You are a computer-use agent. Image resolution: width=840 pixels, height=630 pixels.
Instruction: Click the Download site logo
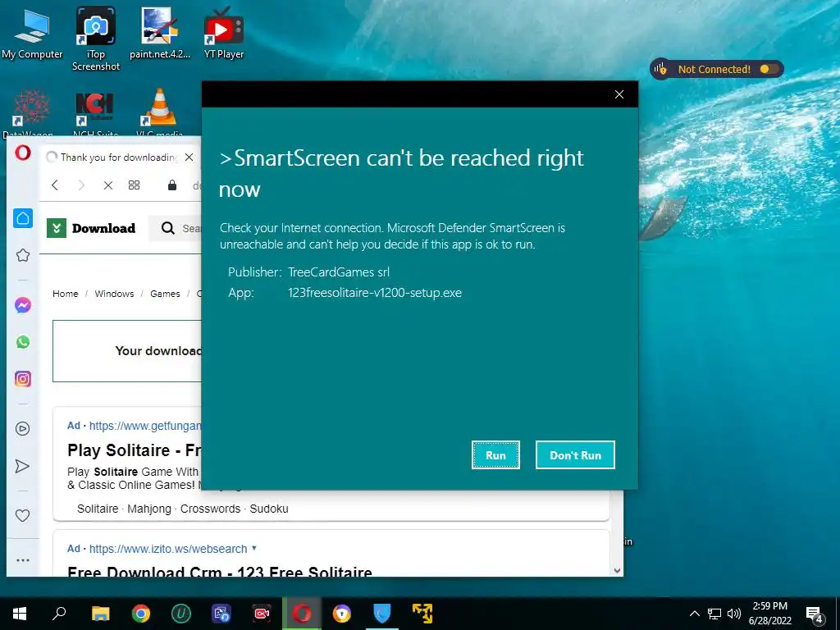point(92,228)
